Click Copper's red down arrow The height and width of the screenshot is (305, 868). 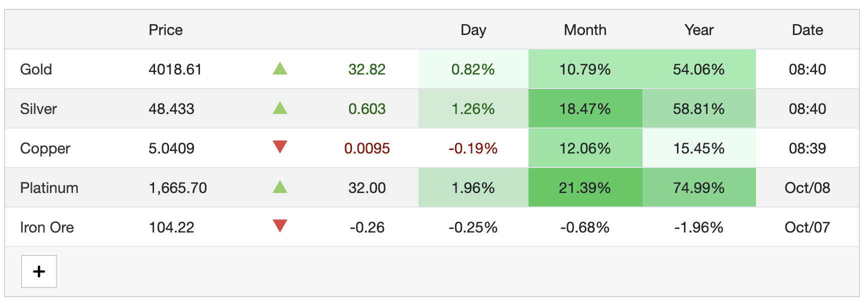pos(280,147)
